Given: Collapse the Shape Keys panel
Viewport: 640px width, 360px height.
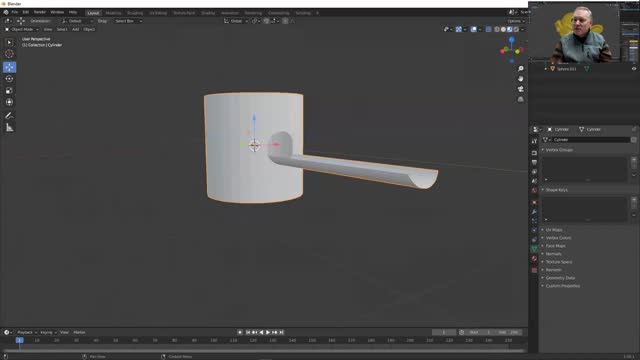Looking at the screenshot, I should tap(557, 190).
